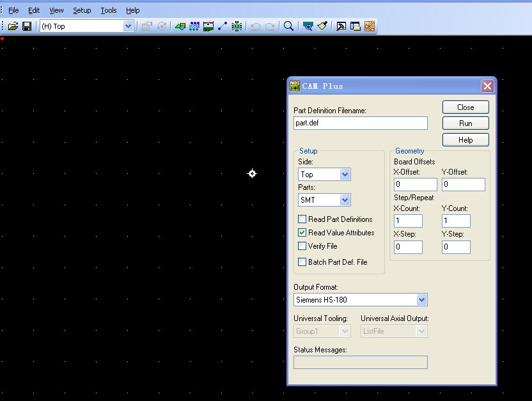Click the Help button in CAM Plus dialog
Viewport: 532px width, 401px height.
[465, 139]
